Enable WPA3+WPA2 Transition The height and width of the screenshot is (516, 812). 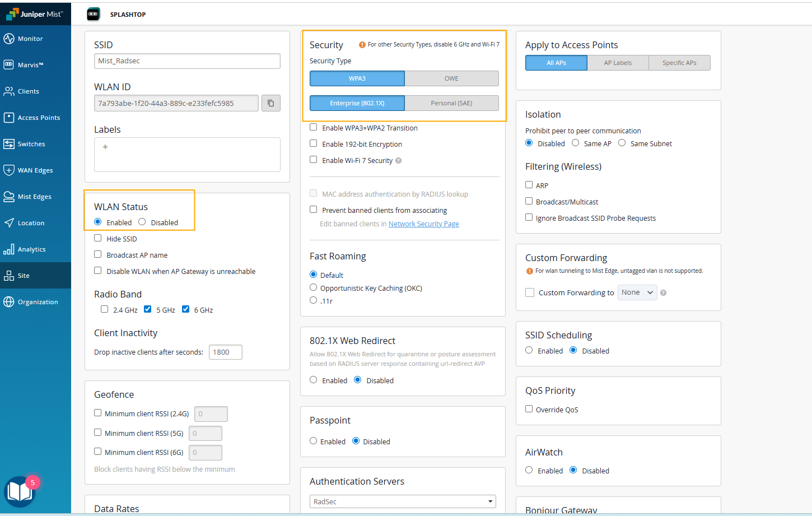click(314, 127)
